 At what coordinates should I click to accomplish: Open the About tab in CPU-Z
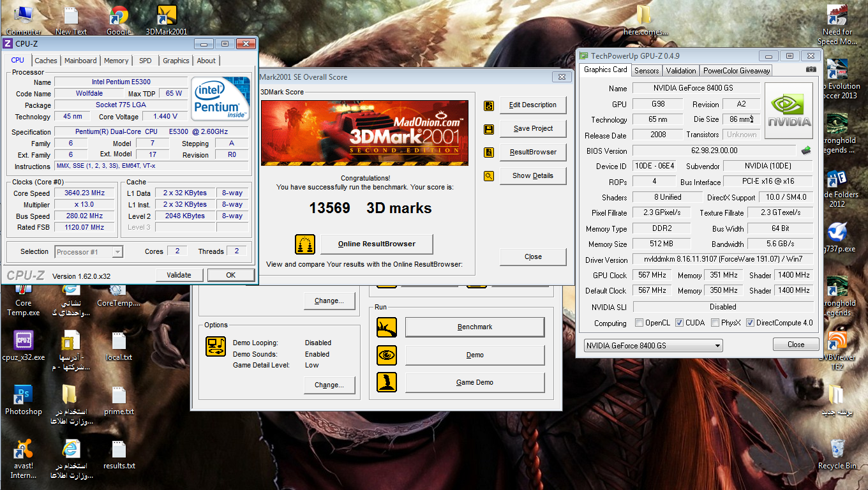pos(206,61)
